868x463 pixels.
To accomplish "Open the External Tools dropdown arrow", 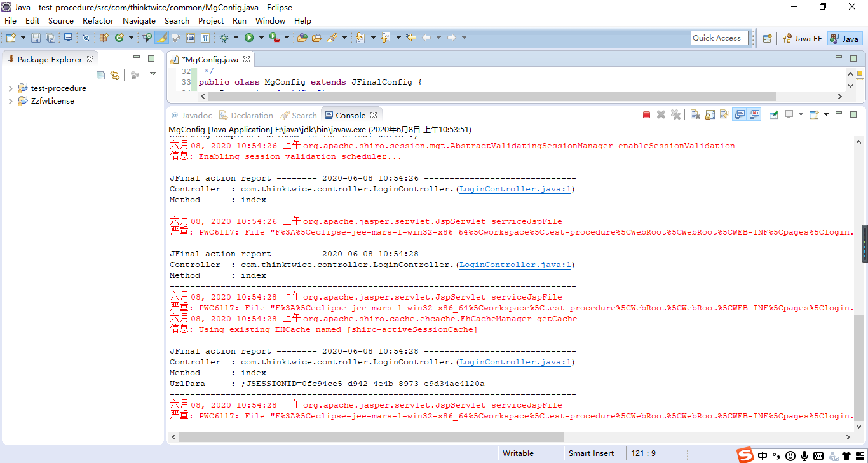I will (287, 38).
